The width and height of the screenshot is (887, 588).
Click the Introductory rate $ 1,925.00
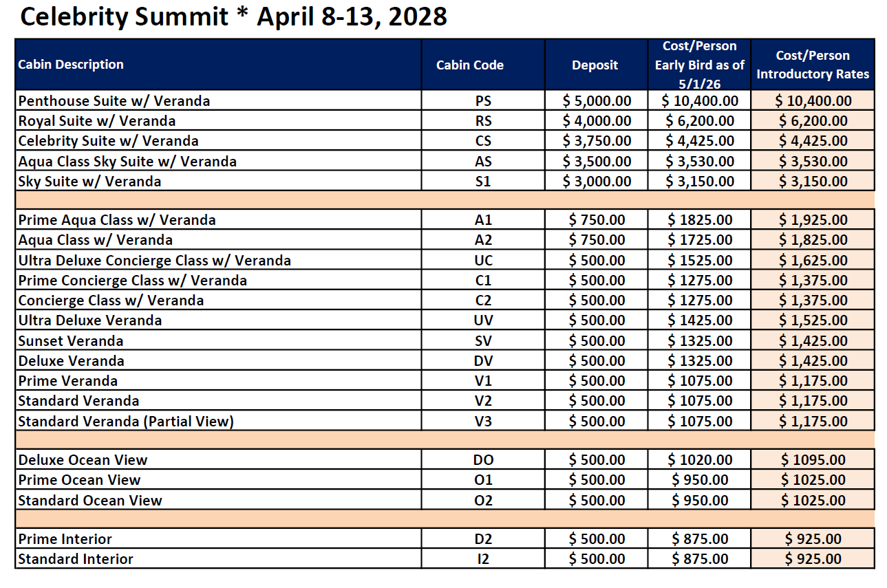click(813, 220)
